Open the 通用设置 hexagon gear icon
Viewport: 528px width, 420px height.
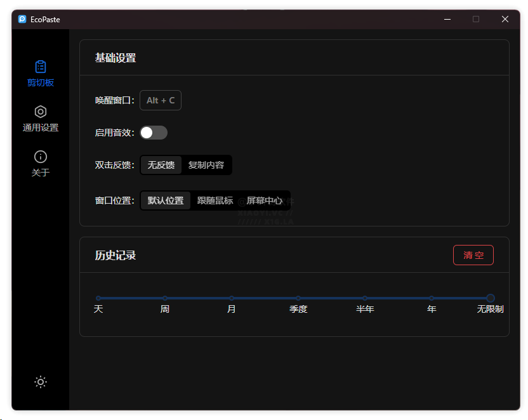coord(41,112)
